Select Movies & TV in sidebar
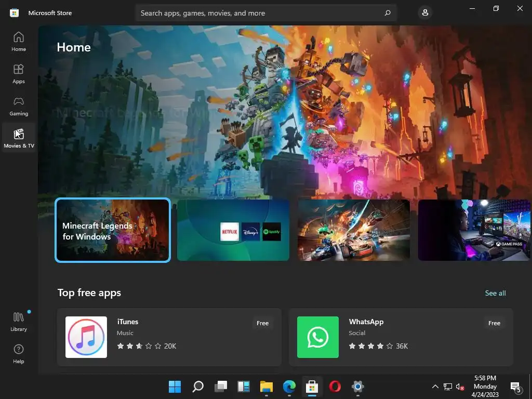This screenshot has height=399, width=532. pos(19,138)
